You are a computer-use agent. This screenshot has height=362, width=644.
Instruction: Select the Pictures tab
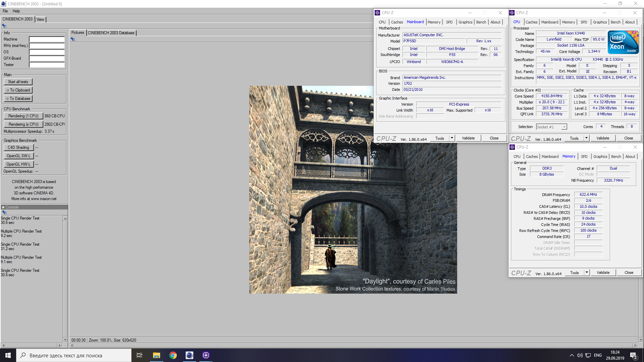click(77, 33)
